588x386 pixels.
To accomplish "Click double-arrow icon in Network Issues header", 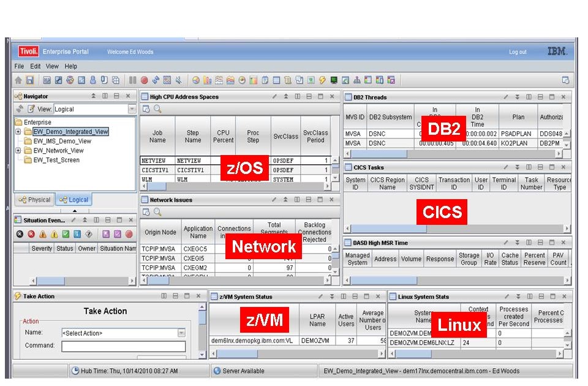I will click(286, 200).
